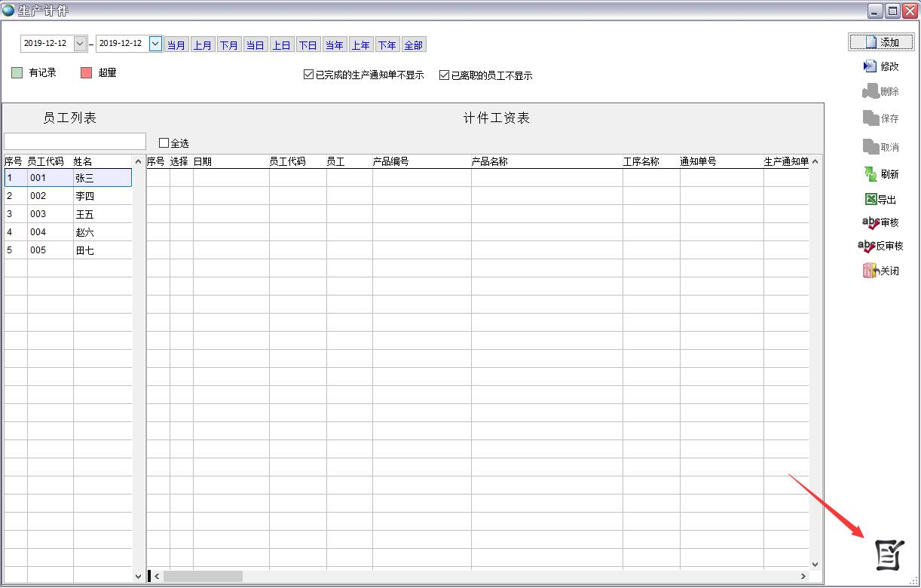Click the employee list search field

click(75, 142)
